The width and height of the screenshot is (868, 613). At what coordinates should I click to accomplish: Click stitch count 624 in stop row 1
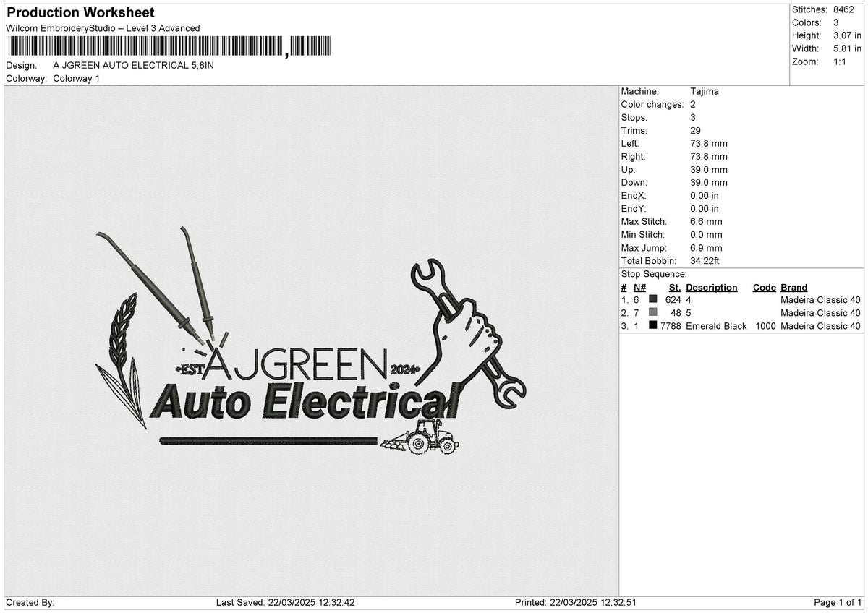tap(673, 299)
